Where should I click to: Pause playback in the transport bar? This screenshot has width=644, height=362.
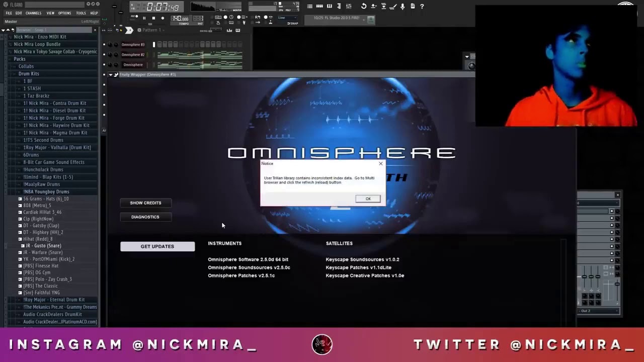144,18
